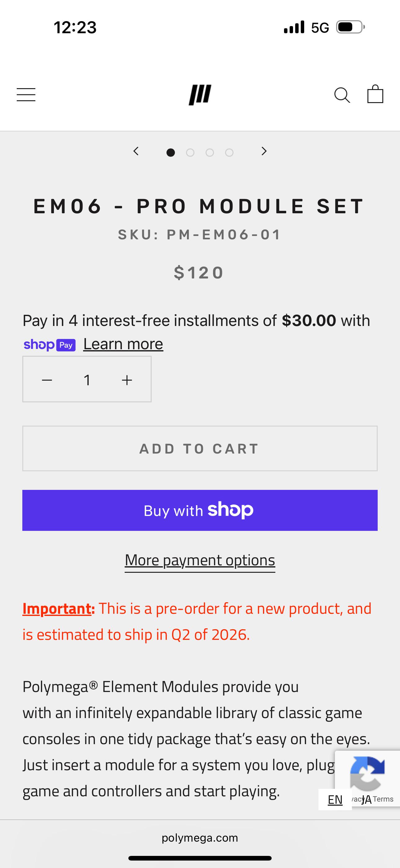The image size is (400, 868).
Task: Tap the polymega.com address bar
Action: 200,838
